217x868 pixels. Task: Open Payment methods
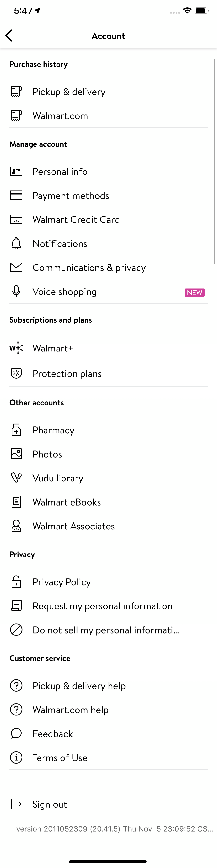71,196
